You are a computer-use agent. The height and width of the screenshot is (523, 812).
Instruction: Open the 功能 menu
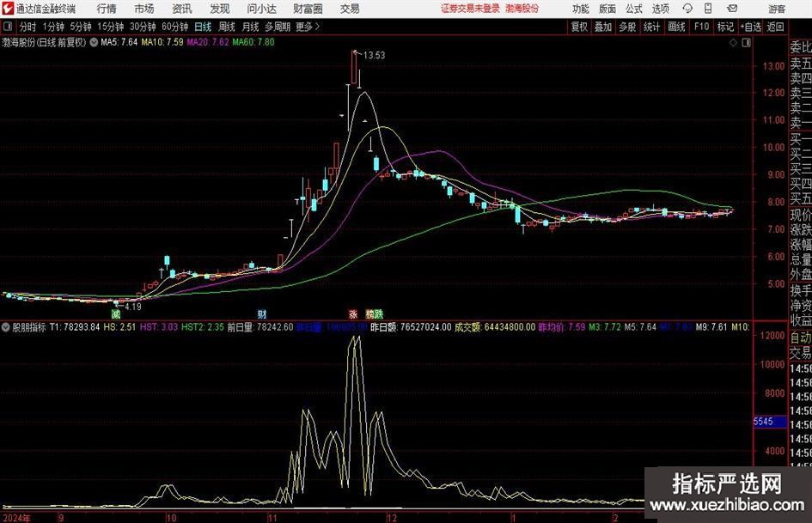click(x=581, y=9)
